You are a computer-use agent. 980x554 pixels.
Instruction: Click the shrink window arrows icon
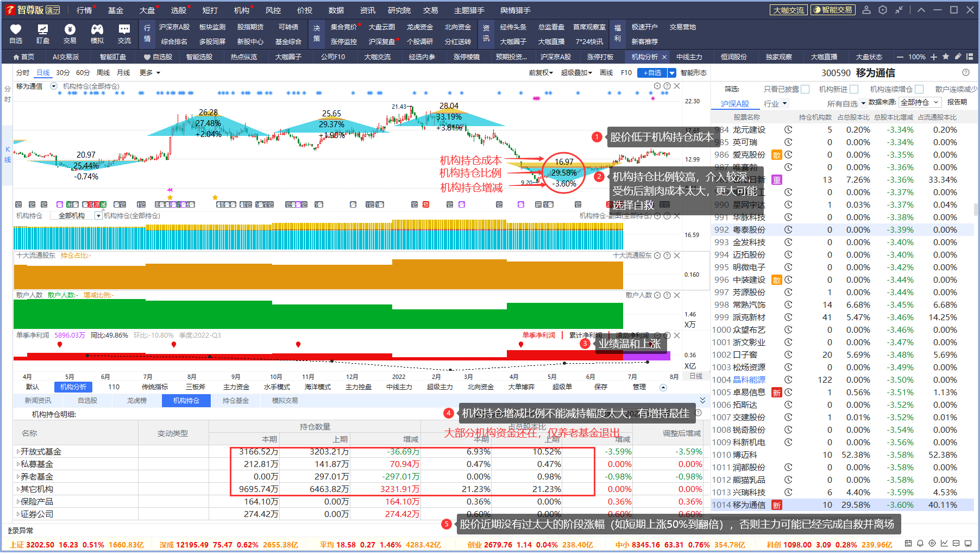point(899,10)
